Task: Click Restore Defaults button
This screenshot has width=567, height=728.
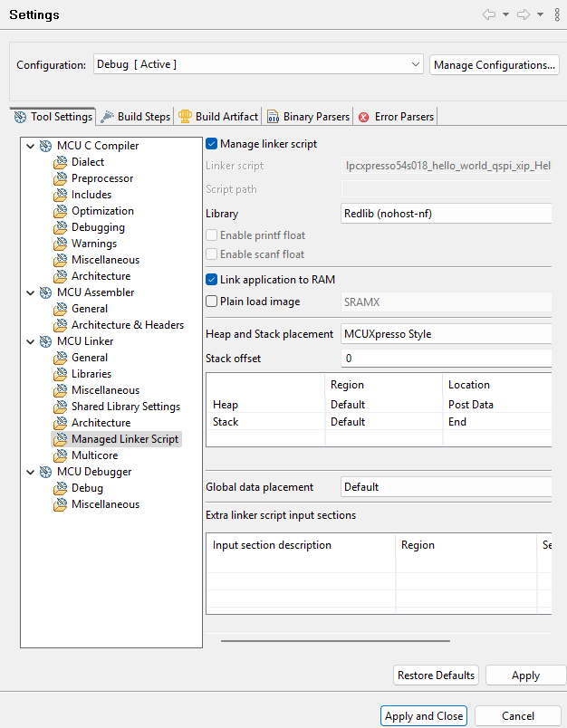Action: tap(436, 675)
